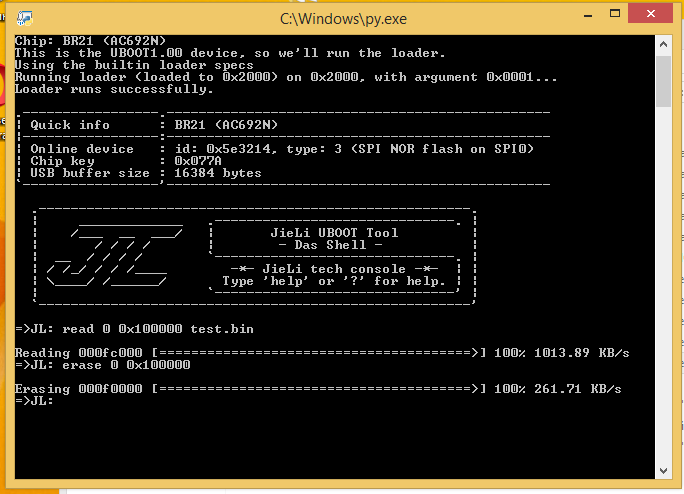Click the 'Loader runs successfully.' line

[114, 89]
